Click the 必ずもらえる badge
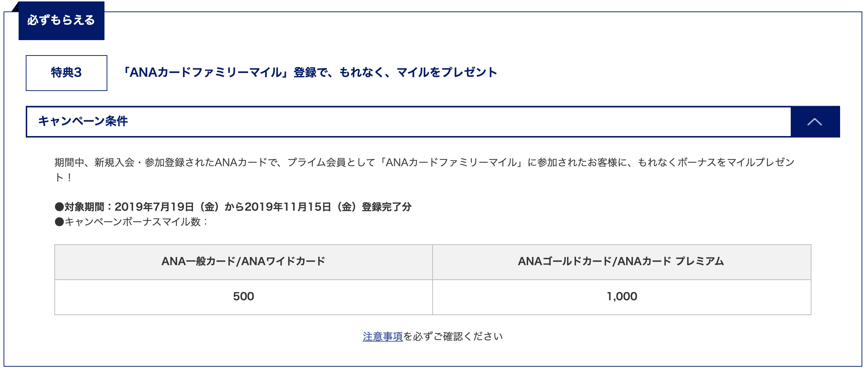This screenshot has height=371, width=868. click(61, 21)
